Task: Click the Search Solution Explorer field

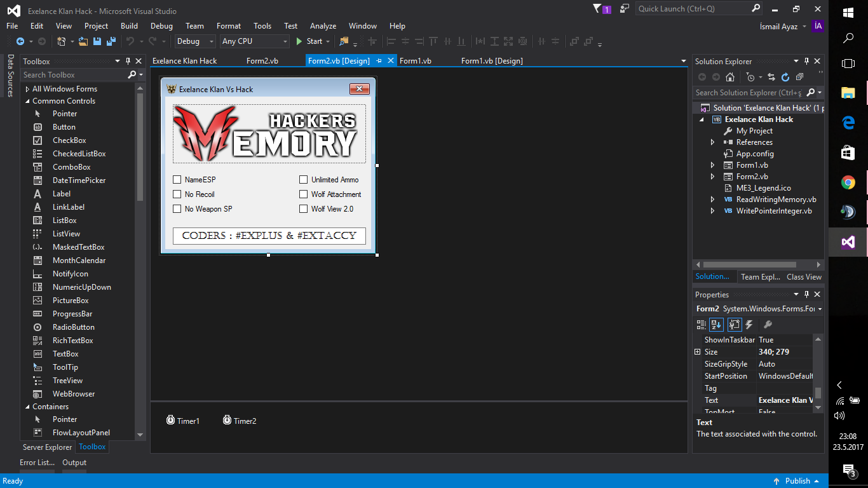Action: 750,93
